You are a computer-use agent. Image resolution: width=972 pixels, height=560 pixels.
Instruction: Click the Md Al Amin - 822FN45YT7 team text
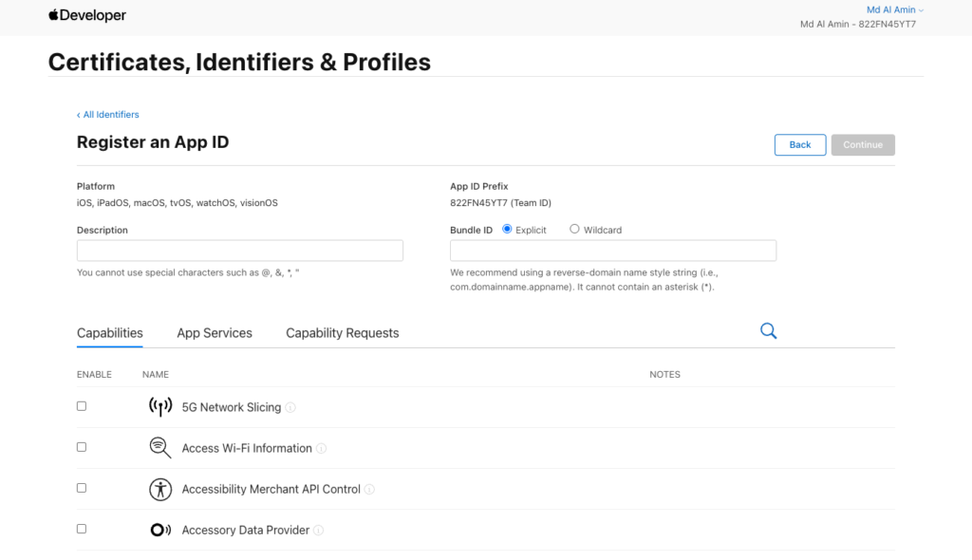pyautogui.click(x=858, y=24)
